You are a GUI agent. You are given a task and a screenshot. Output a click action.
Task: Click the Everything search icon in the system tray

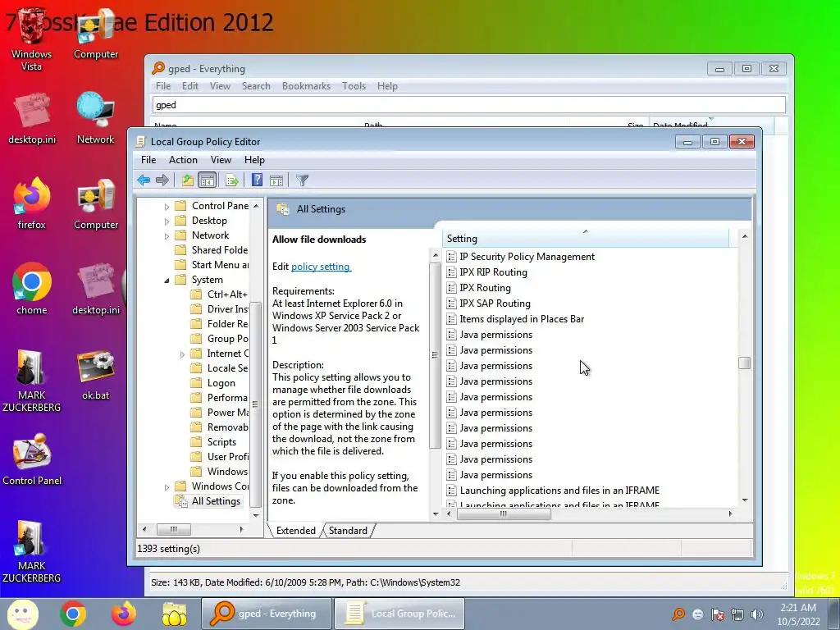coord(678,614)
